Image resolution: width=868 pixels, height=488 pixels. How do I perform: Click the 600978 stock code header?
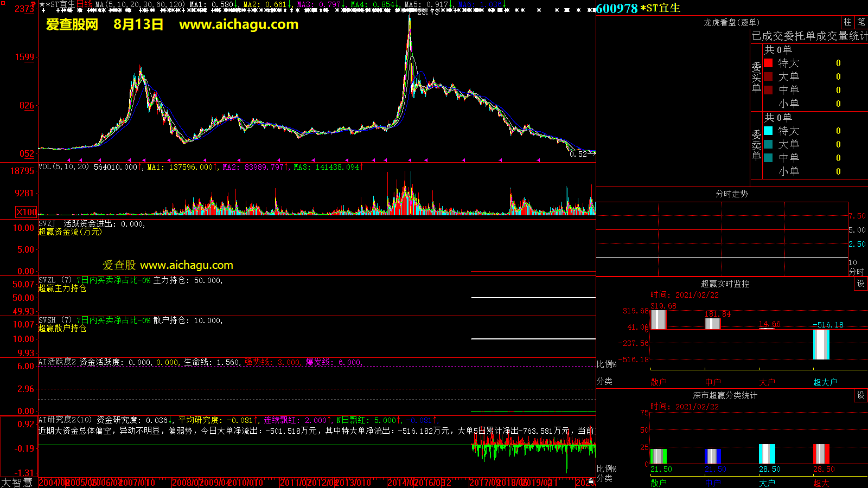tap(617, 8)
